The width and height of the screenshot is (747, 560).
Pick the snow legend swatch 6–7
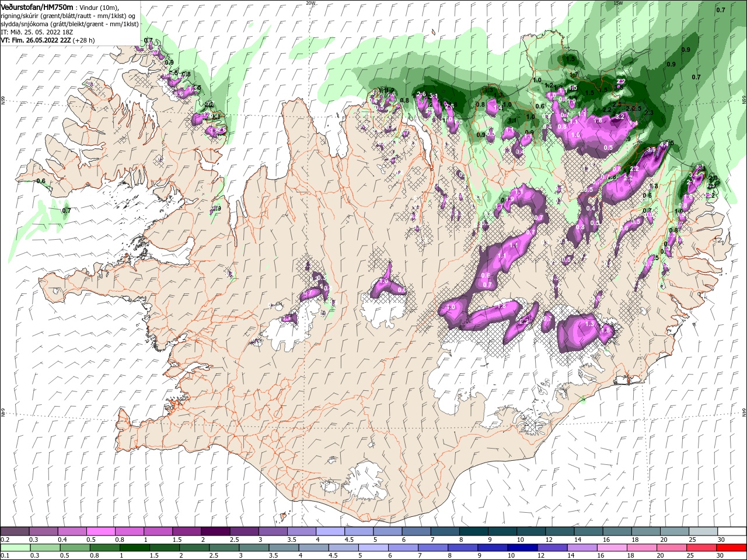[x=416, y=531]
